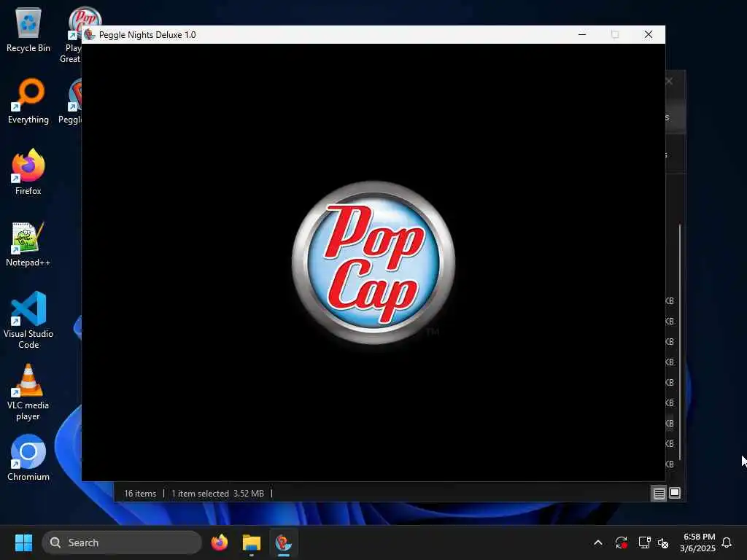The height and width of the screenshot is (560, 747).
Task: Open the Windows Start menu
Action: point(23,542)
